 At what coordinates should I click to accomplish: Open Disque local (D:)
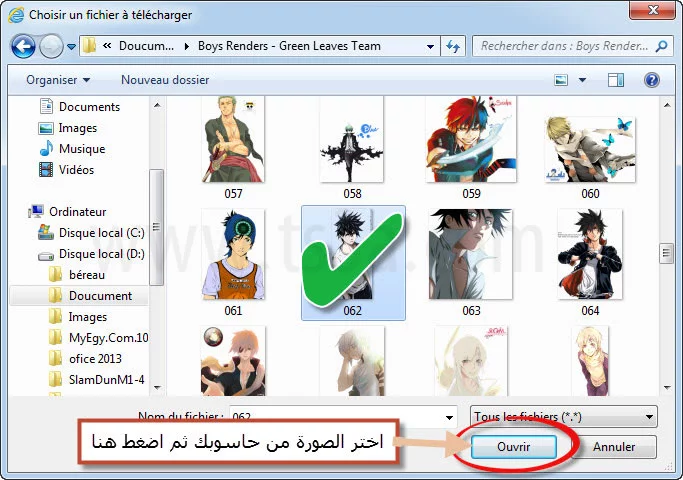click(91, 254)
